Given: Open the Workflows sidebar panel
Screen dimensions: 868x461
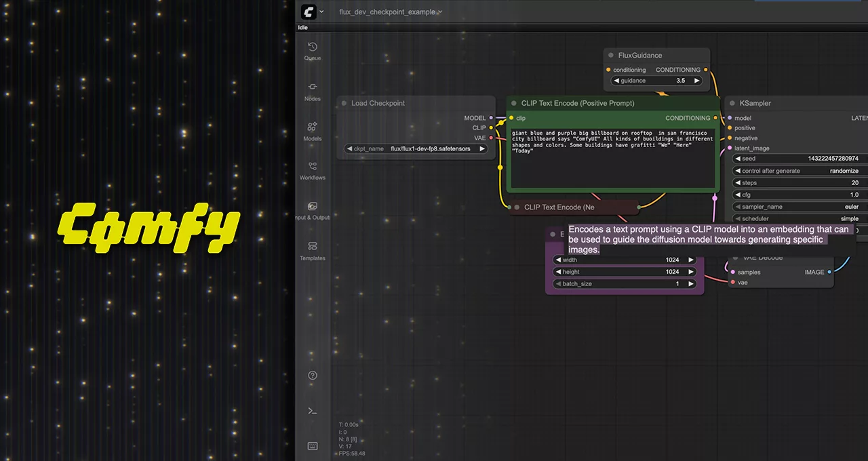Looking at the screenshot, I should click(x=312, y=170).
